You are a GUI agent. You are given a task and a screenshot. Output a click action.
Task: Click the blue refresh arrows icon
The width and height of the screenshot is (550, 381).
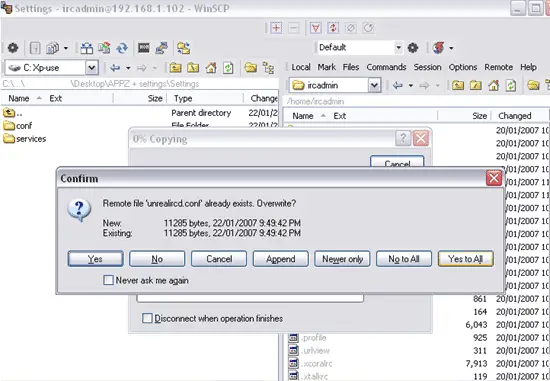tap(122, 48)
